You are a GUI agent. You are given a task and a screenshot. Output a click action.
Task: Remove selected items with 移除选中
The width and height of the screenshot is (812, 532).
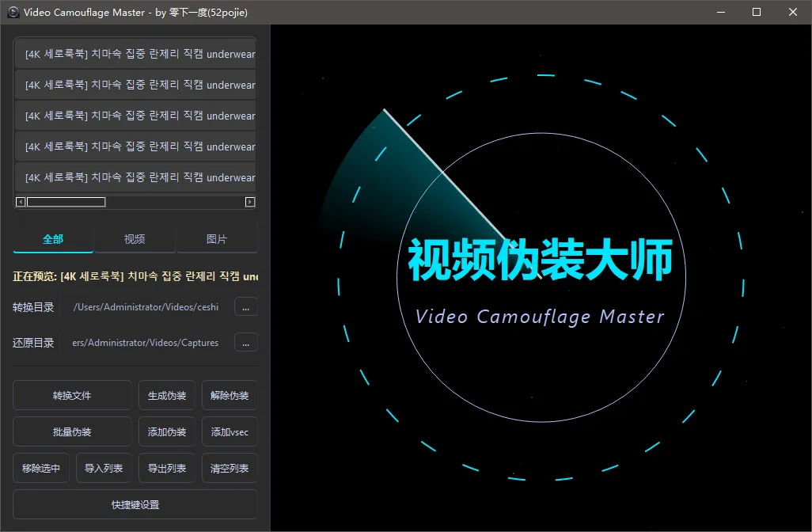[40, 468]
